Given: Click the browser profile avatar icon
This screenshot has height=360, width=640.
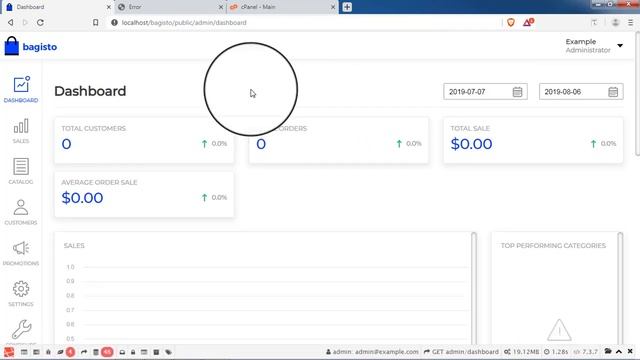Looking at the screenshot, I should (x=615, y=23).
